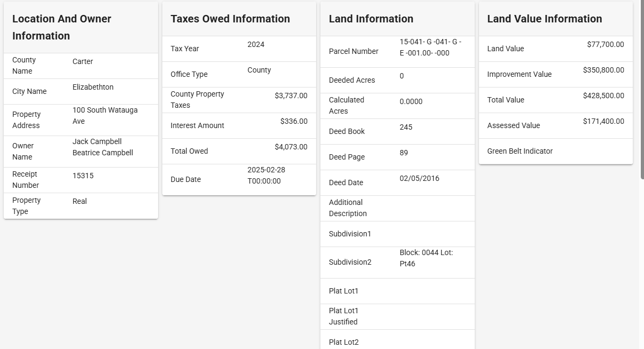Click the city name Elizabethton
The image size is (644, 349).
(93, 87)
